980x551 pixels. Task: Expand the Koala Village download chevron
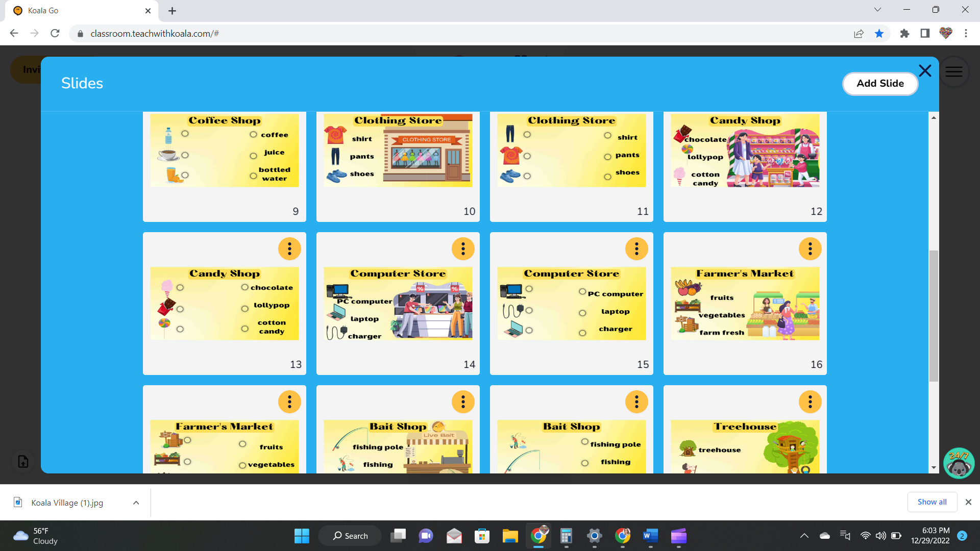point(136,503)
